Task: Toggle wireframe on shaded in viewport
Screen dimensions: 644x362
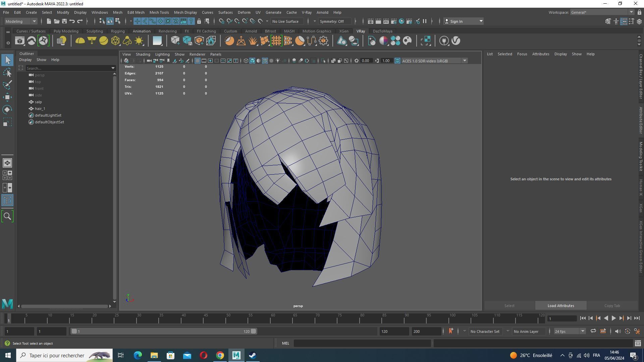Action: tap(265, 61)
